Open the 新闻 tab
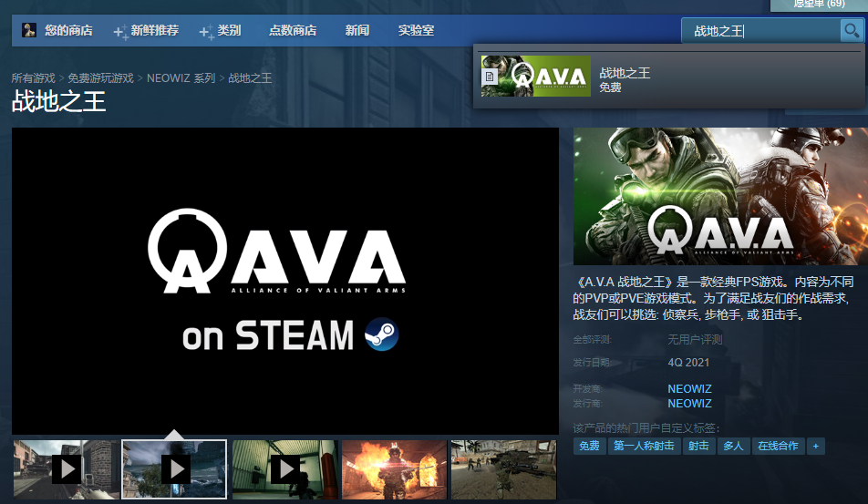868x504 pixels. click(x=357, y=30)
